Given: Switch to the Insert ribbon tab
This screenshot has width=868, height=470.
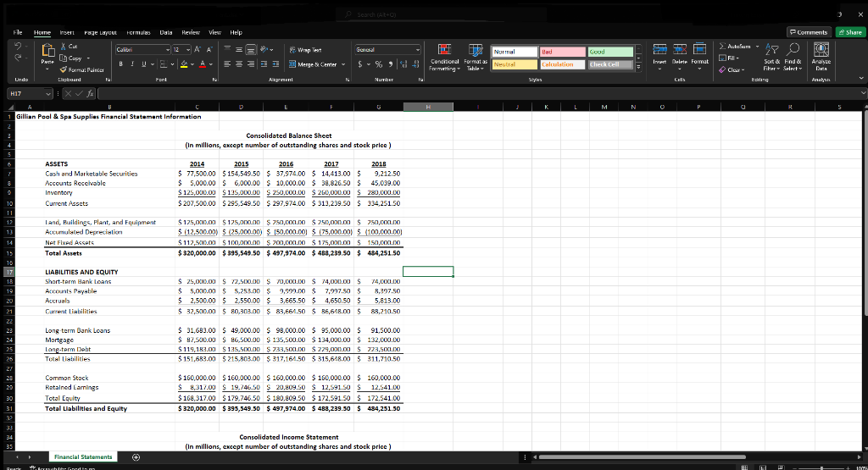Looking at the screenshot, I should click(67, 33).
